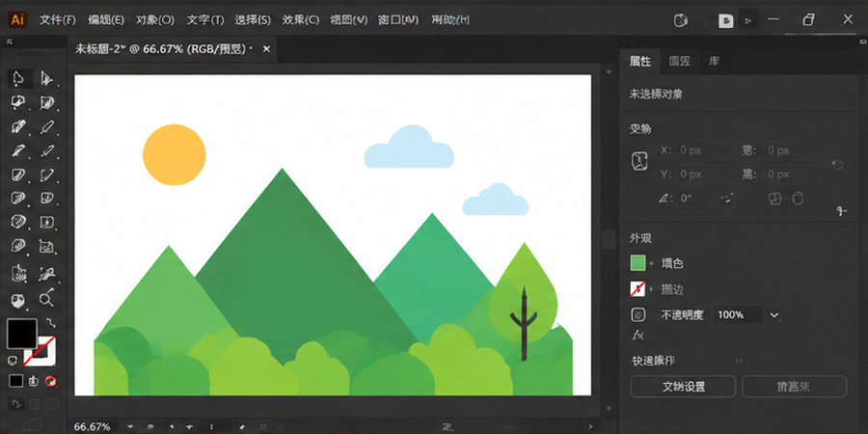Click the larger blue cloud on the artboard
Image resolution: width=868 pixels, height=434 pixels.
click(x=409, y=147)
